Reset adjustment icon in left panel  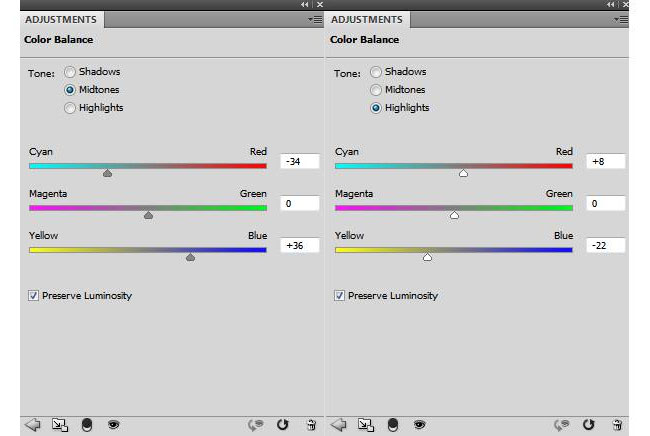point(283,424)
